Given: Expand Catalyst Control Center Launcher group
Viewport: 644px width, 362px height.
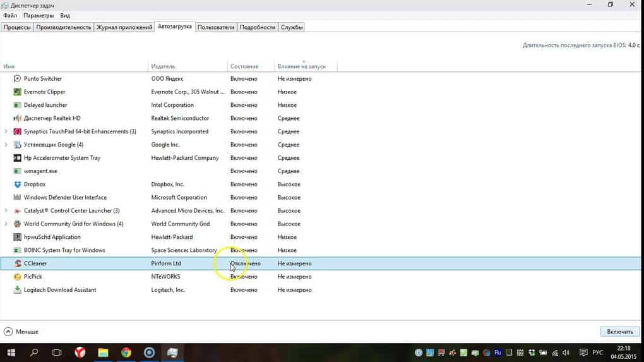Looking at the screenshot, I should coord(6,210).
